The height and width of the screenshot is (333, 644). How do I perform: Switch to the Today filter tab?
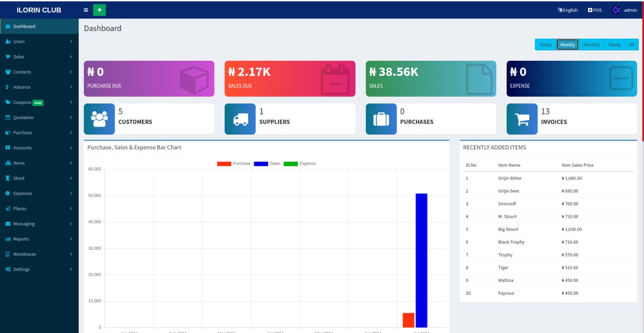click(545, 45)
